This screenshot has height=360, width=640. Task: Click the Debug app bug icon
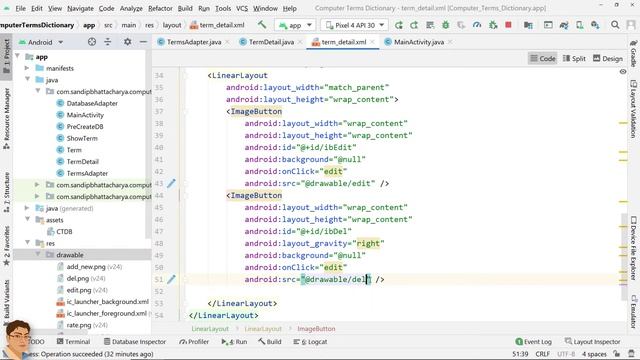click(445, 25)
